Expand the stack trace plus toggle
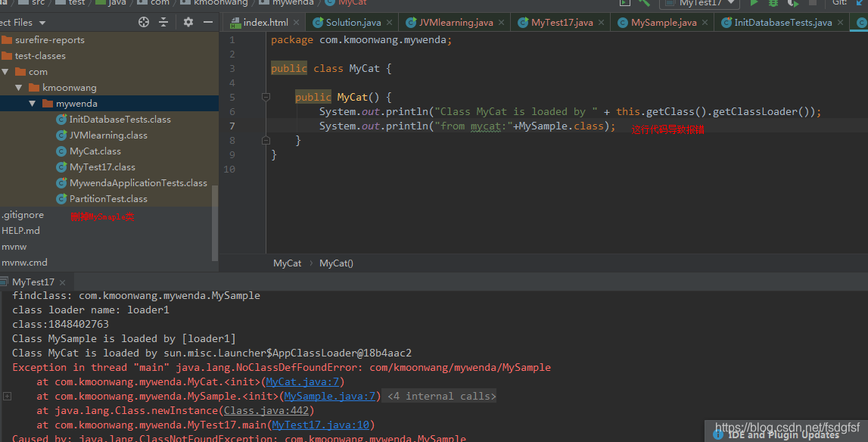Image resolution: width=868 pixels, height=442 pixels. (8, 396)
